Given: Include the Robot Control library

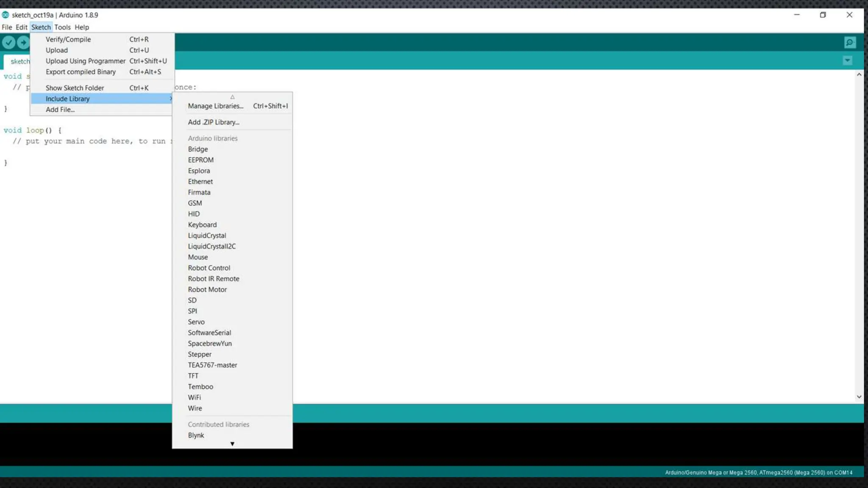Looking at the screenshot, I should tap(232, 268).
